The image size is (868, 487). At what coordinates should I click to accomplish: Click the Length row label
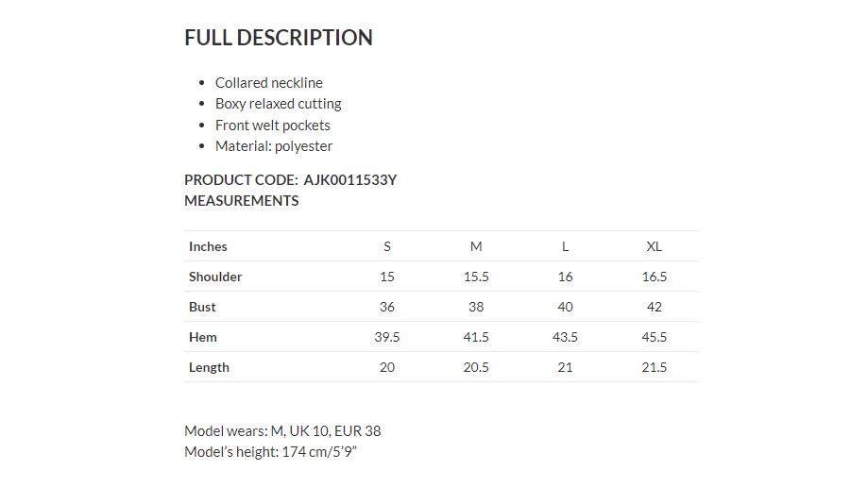point(209,367)
